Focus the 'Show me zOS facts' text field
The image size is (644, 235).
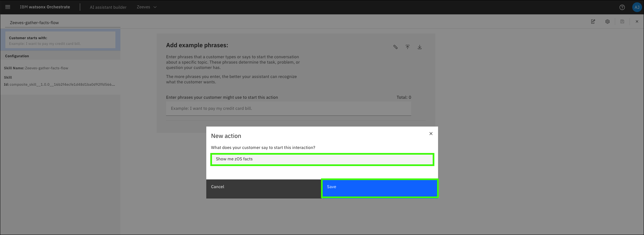pos(322,159)
